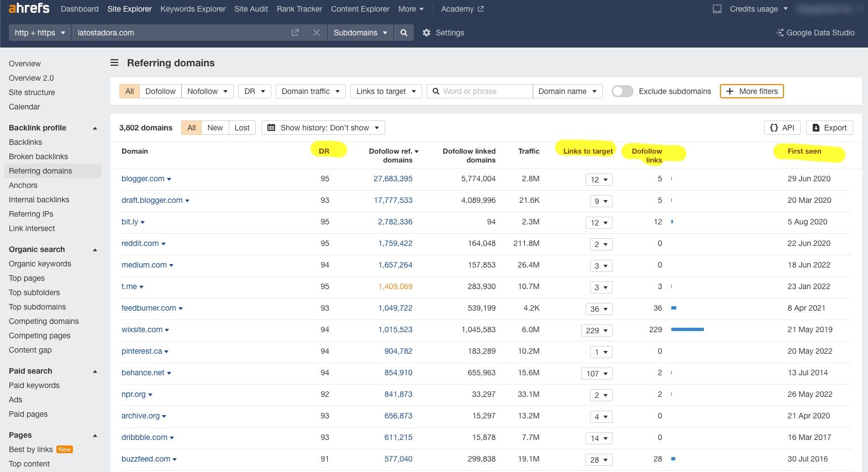Open the Subdomains mode dropdown
Image resolution: width=868 pixels, height=472 pixels.
tap(360, 33)
